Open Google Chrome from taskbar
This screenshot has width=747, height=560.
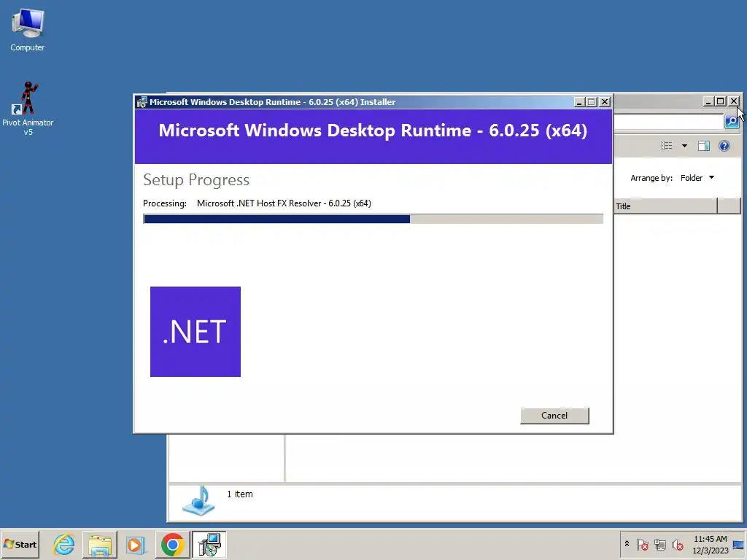click(x=172, y=544)
